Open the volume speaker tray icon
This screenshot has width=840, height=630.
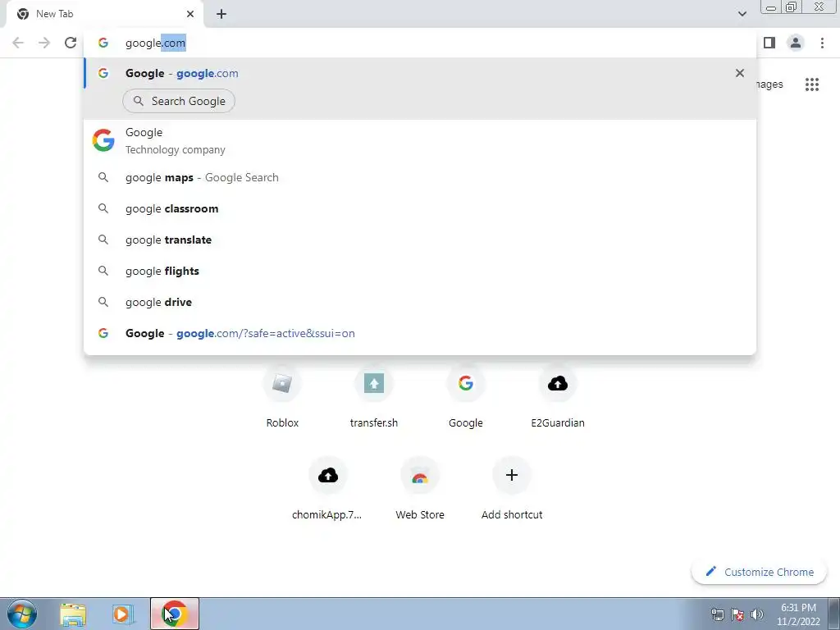tap(757, 614)
